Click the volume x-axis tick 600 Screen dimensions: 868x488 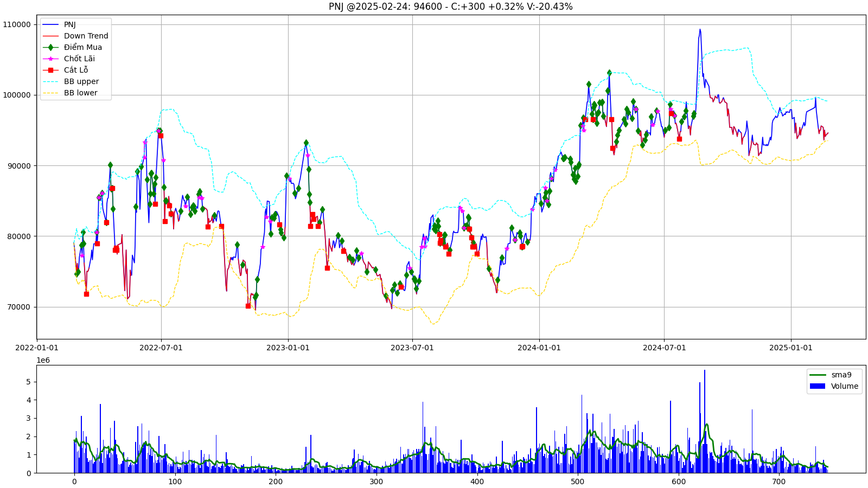point(678,481)
